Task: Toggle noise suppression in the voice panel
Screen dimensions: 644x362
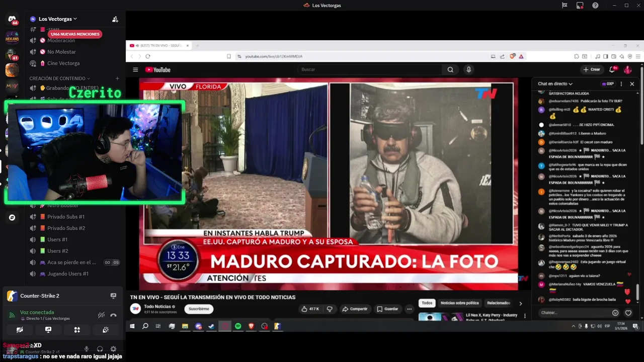Action: [101, 315]
